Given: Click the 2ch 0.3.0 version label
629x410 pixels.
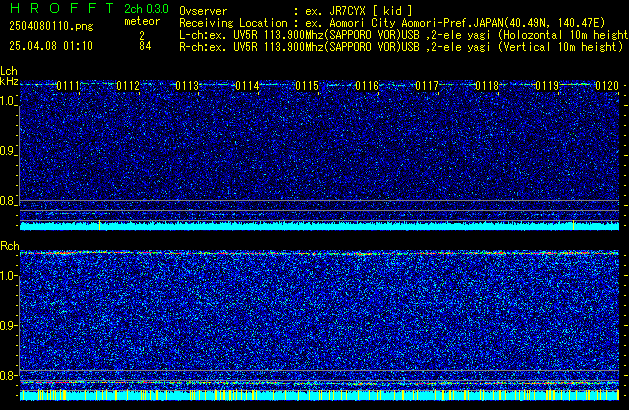Looking at the screenshot, I should 146,9.
